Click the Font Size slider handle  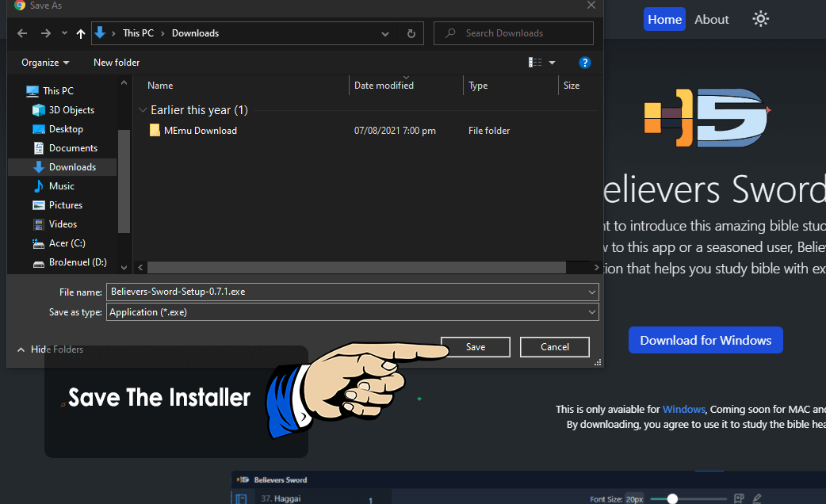(672, 498)
